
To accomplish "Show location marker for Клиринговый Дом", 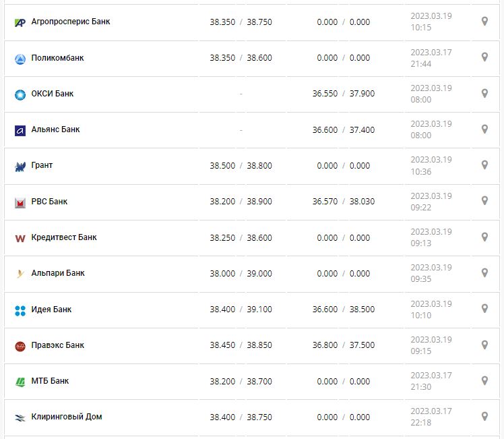I will (x=484, y=417).
